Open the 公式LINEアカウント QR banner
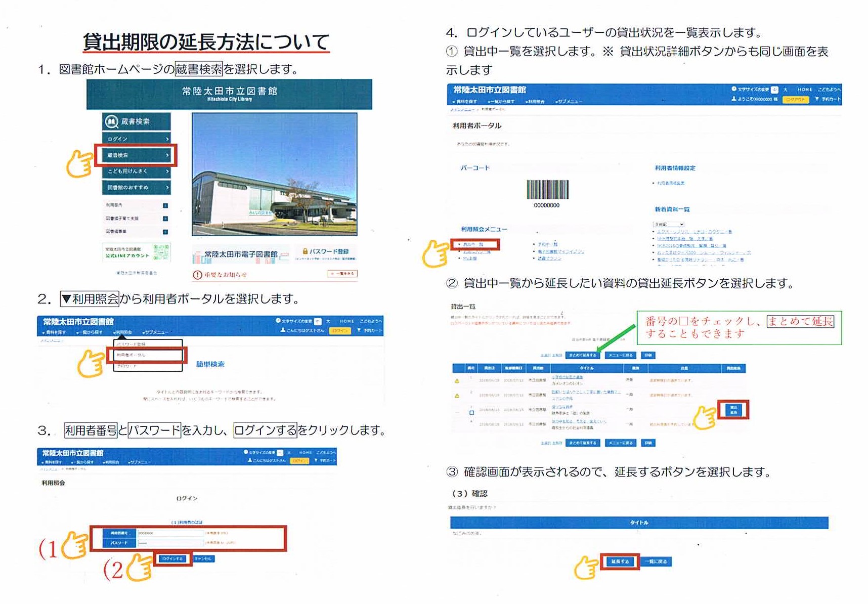Viewport: 868px width, 604px height. [137, 252]
